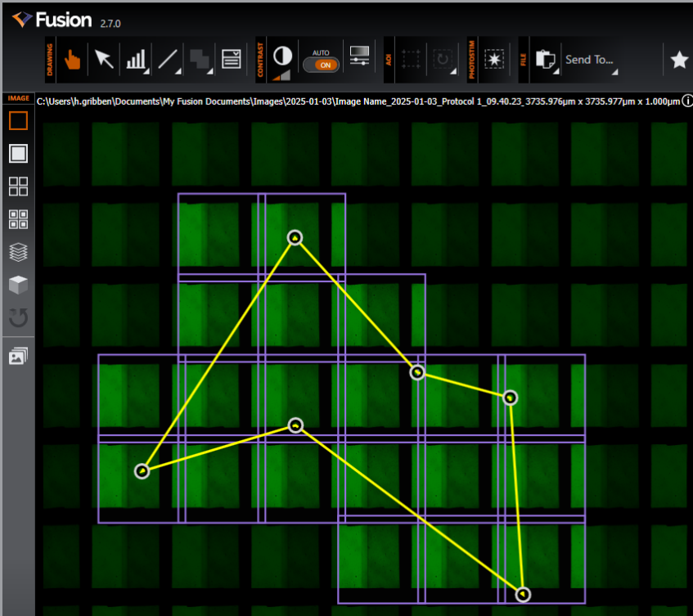This screenshot has height=616, width=693.
Task: Select the hand pan tool
Action: [x=73, y=60]
